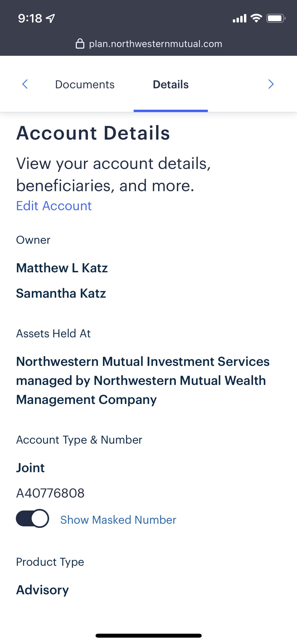Tap the plan.northwesternmutual.com address bar
This screenshot has height=644, width=297.
[155, 44]
